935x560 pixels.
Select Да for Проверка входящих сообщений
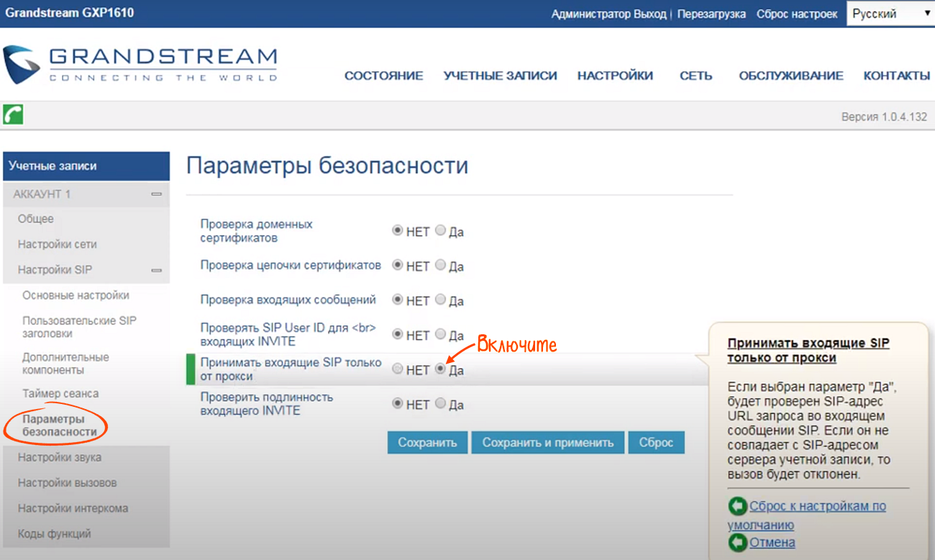pyautogui.click(x=440, y=300)
